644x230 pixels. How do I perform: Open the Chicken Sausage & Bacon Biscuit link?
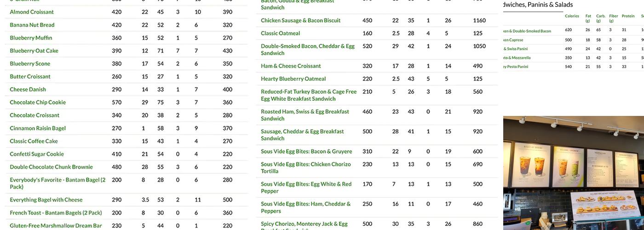pyautogui.click(x=301, y=20)
